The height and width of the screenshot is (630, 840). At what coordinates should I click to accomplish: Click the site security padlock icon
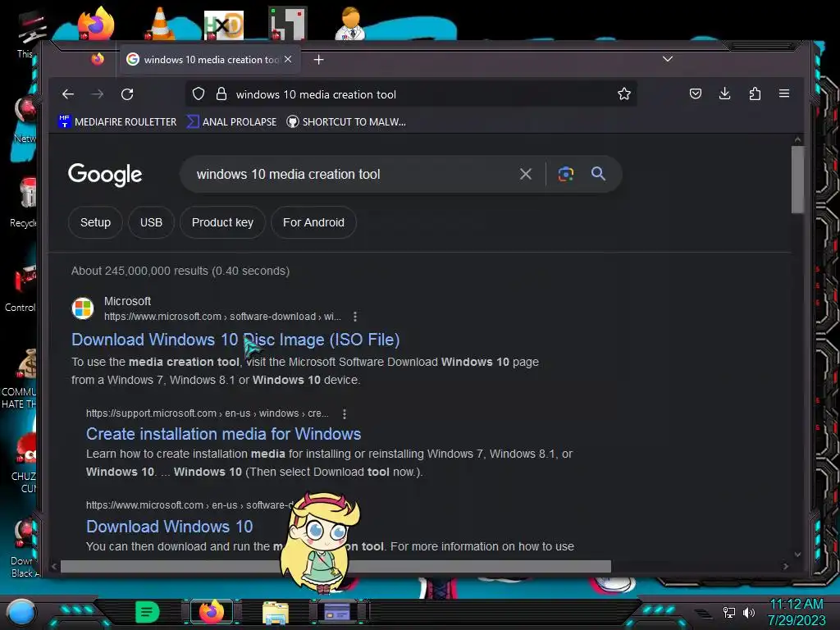221,94
